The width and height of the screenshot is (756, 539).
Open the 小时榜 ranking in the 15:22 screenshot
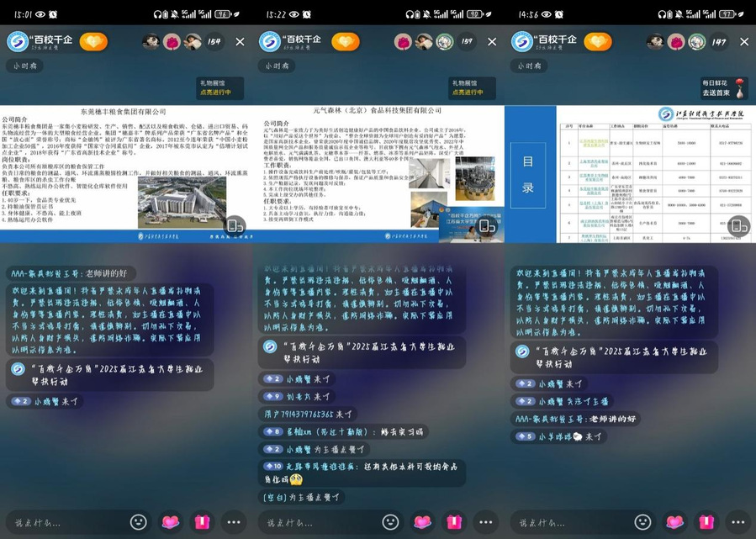277,66
